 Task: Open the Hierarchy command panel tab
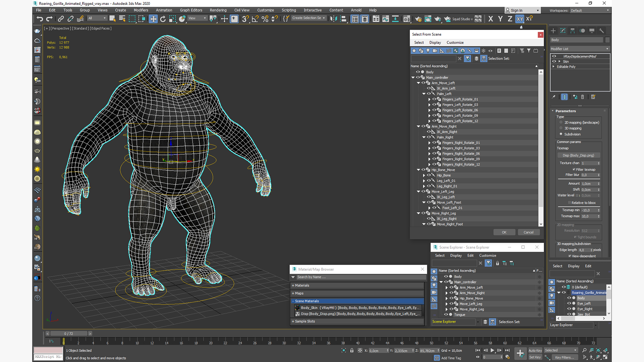[x=573, y=31]
